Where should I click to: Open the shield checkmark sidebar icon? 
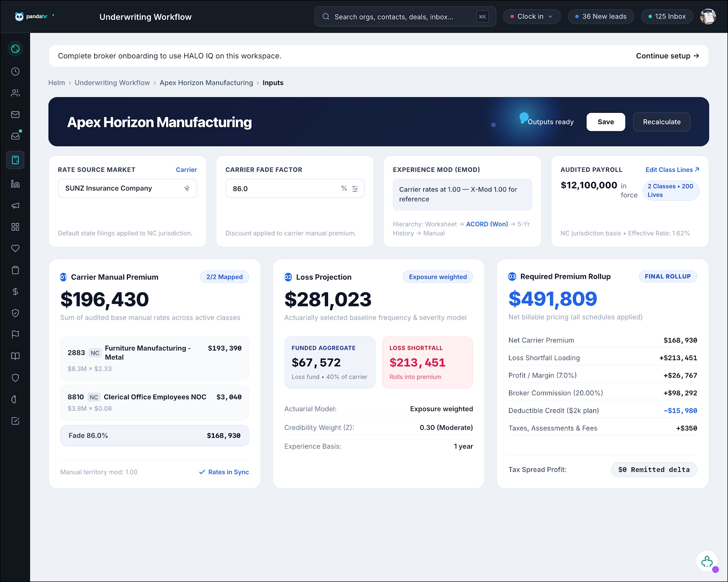[x=15, y=313]
